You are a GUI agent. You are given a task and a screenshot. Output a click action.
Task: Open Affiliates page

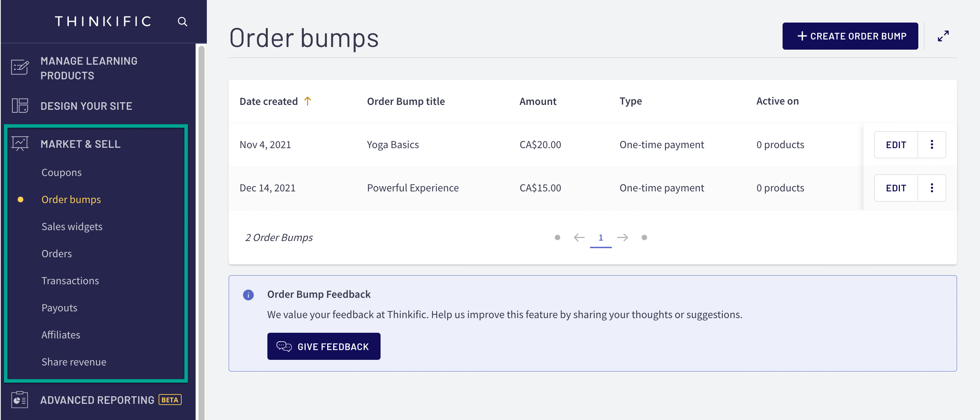[61, 334]
